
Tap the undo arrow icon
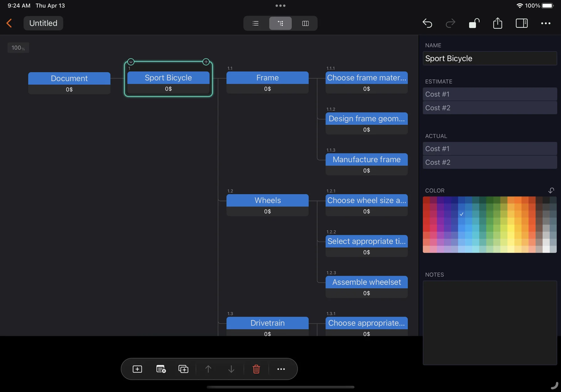point(427,23)
